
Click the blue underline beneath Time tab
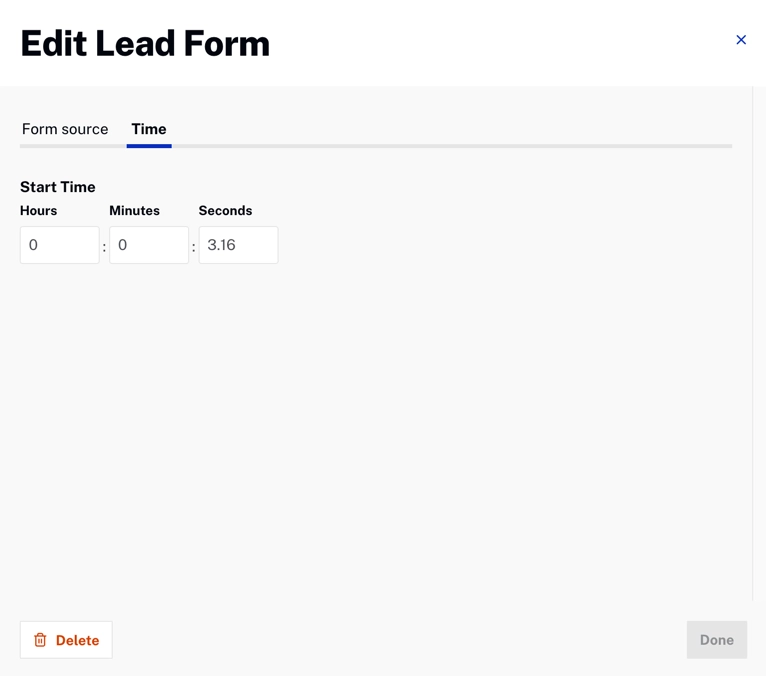tap(149, 146)
